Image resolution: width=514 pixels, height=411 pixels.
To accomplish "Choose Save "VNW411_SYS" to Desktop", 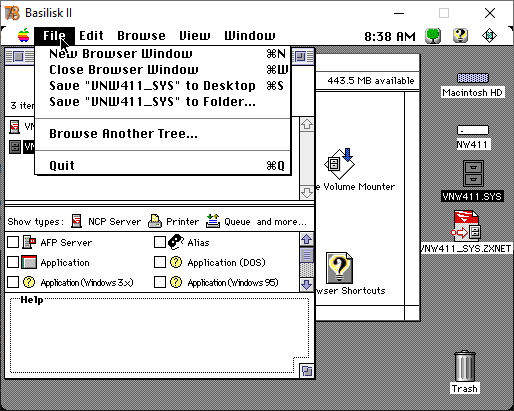I will click(163, 86).
